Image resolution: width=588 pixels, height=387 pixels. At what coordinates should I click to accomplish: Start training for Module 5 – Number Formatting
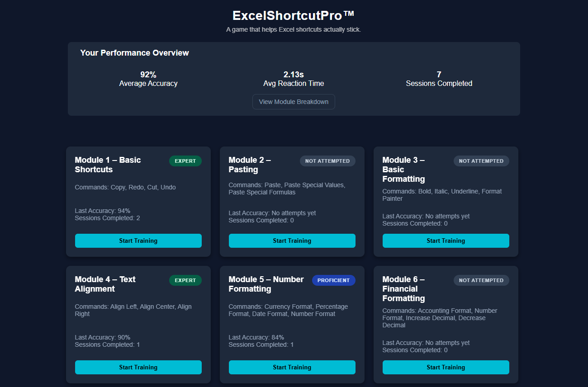pos(292,367)
